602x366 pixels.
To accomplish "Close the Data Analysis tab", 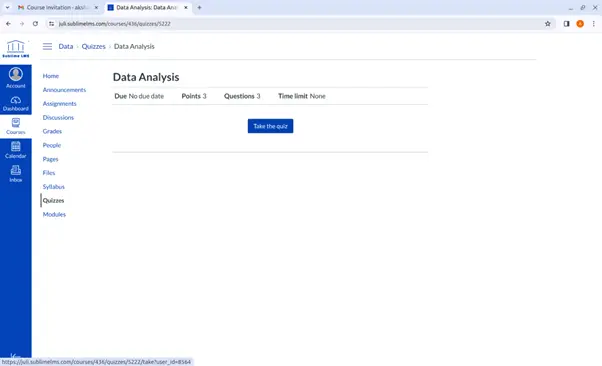I will point(186,7).
